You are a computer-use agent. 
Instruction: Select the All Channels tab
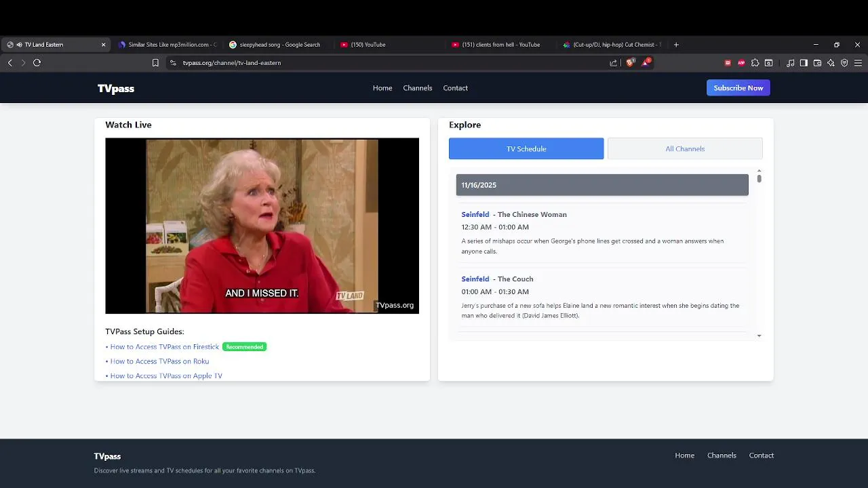685,148
